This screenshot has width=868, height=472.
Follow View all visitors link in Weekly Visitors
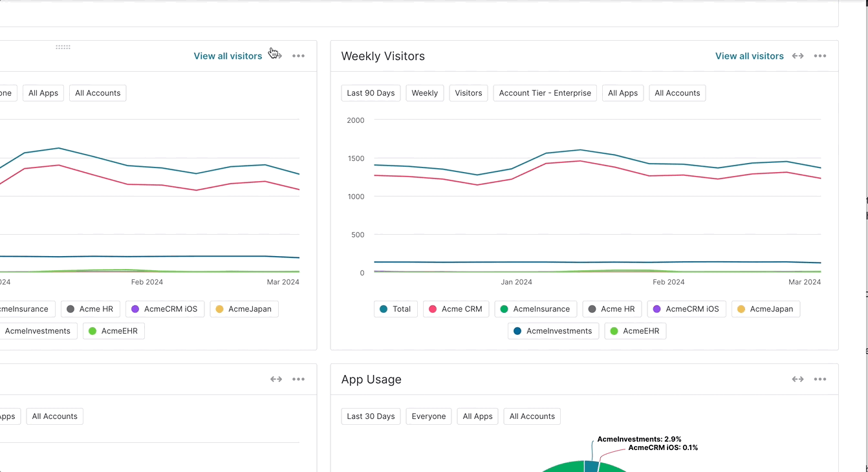click(x=750, y=56)
